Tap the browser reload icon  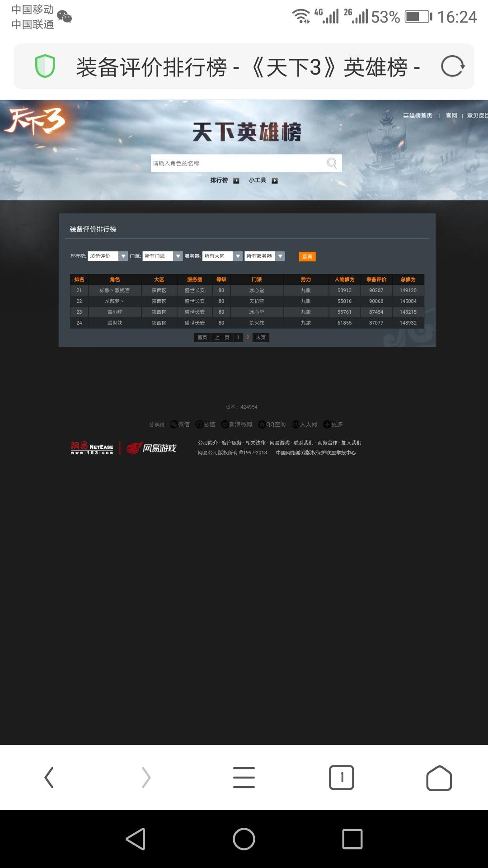pyautogui.click(x=452, y=66)
